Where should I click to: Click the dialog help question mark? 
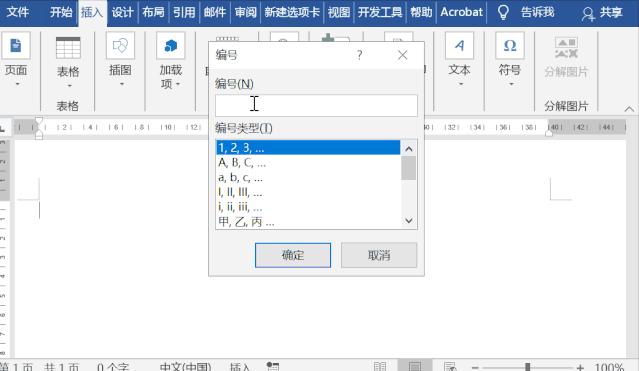click(x=359, y=55)
